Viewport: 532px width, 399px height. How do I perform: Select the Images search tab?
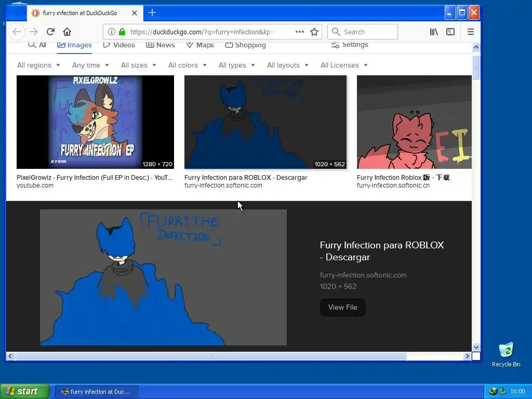pos(74,45)
